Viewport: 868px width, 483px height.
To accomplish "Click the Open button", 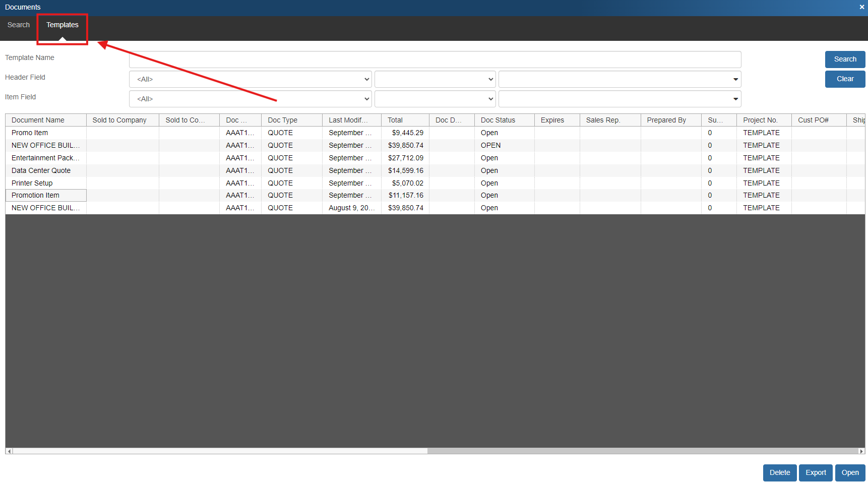I will (850, 472).
